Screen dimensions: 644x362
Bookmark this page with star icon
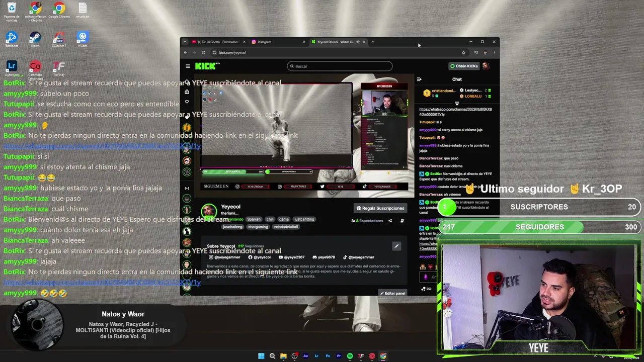(463, 52)
